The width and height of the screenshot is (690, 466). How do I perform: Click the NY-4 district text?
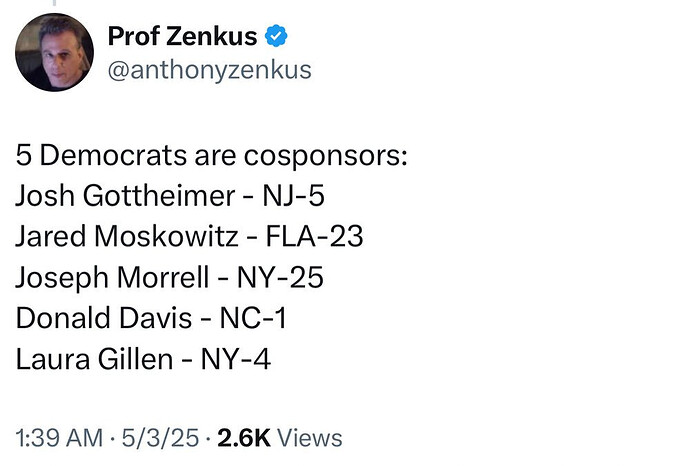(x=235, y=359)
